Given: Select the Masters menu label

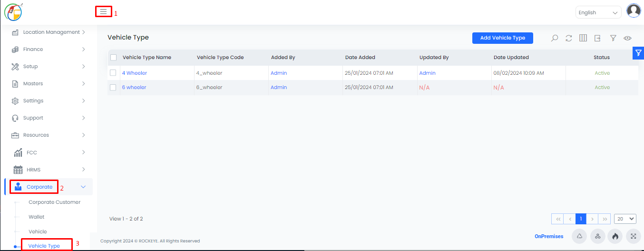Looking at the screenshot, I should (x=33, y=84).
